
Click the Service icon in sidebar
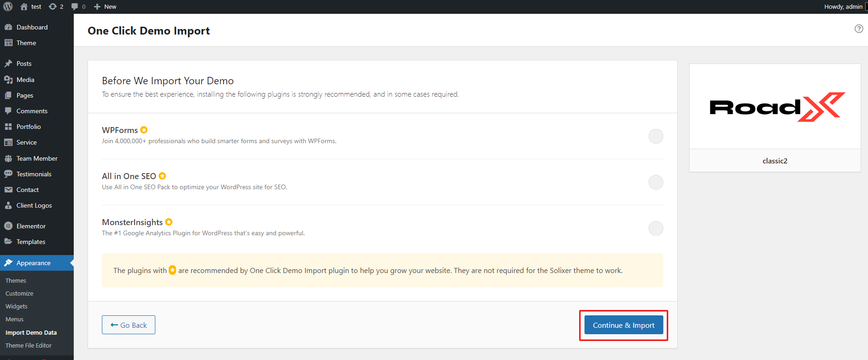pyautogui.click(x=8, y=142)
